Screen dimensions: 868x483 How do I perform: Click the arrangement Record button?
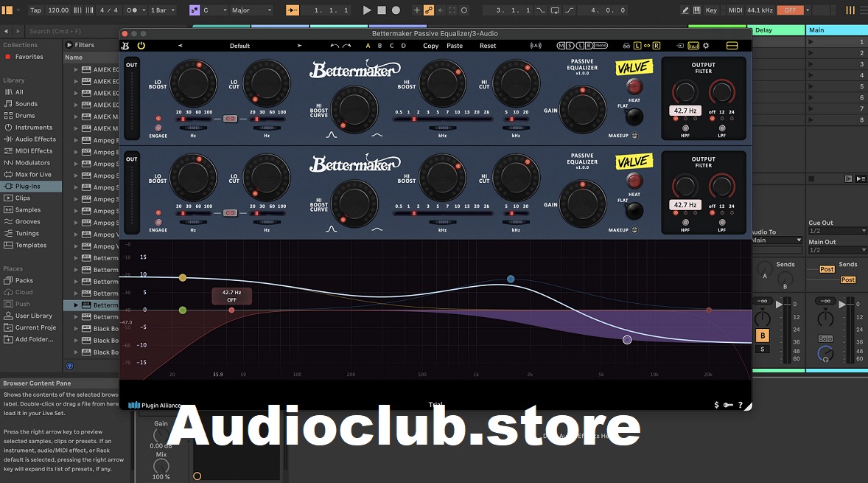(396, 10)
